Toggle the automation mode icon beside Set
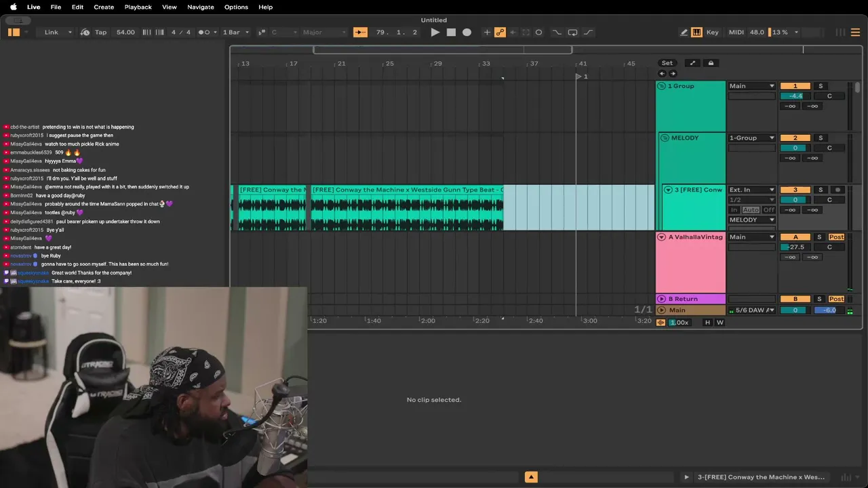The height and width of the screenshot is (488, 868). coord(692,63)
